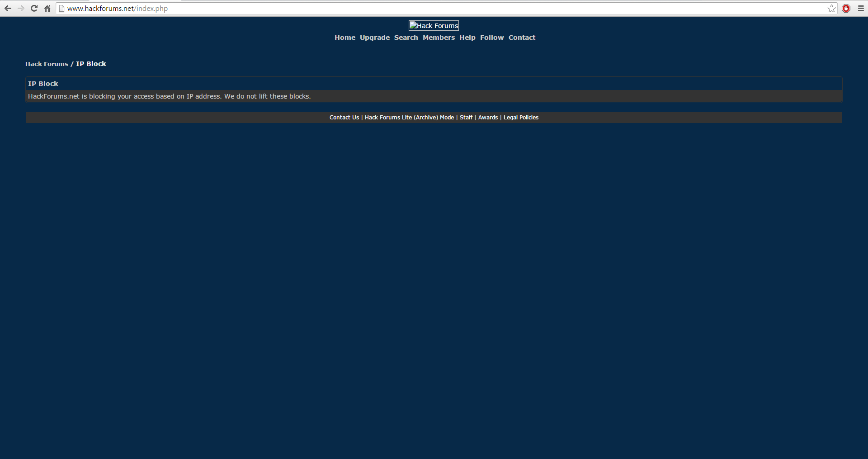Click the Staff footer link

pos(466,118)
